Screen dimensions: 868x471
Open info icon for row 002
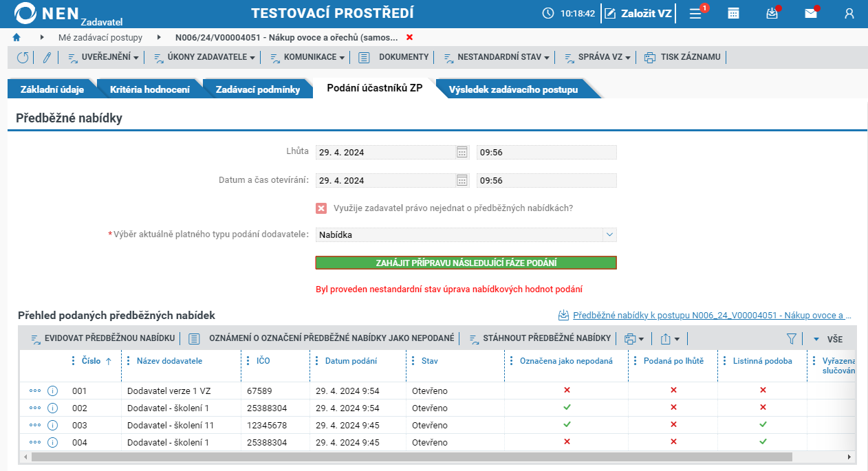(x=52, y=408)
